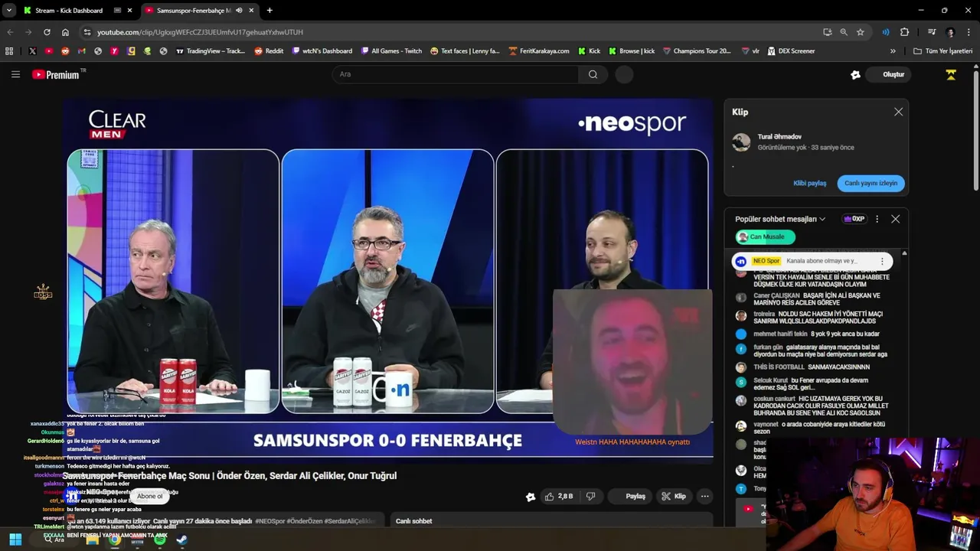980x551 pixels.
Task: Close the live chat panel
Action: pyautogui.click(x=895, y=219)
